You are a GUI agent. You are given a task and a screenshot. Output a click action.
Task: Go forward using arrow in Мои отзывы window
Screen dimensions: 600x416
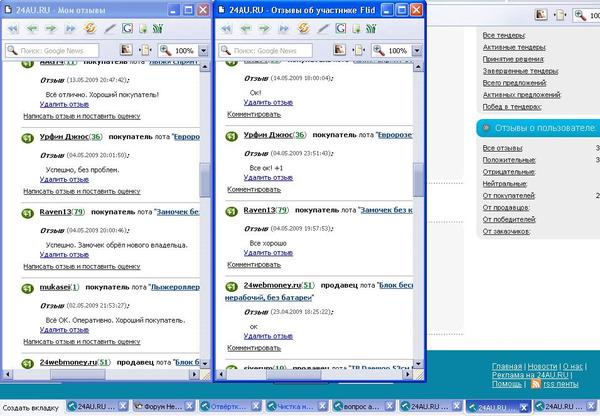click(51, 29)
